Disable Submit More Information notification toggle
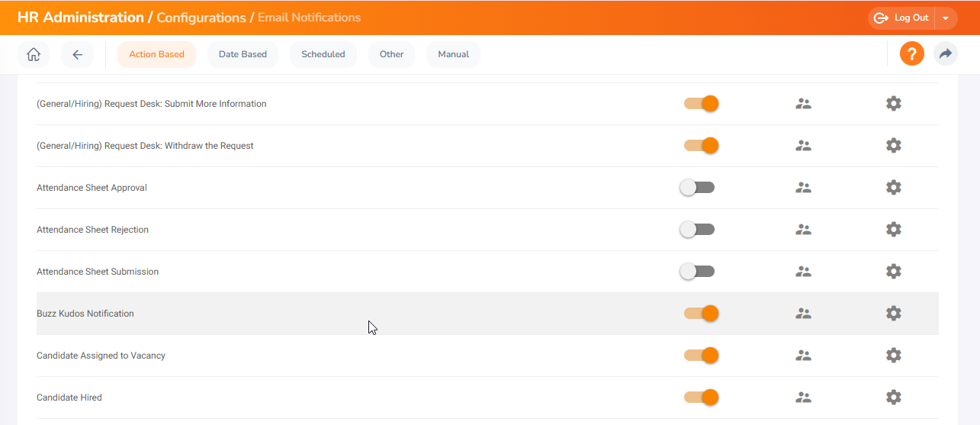The height and width of the screenshot is (425, 980). click(701, 104)
